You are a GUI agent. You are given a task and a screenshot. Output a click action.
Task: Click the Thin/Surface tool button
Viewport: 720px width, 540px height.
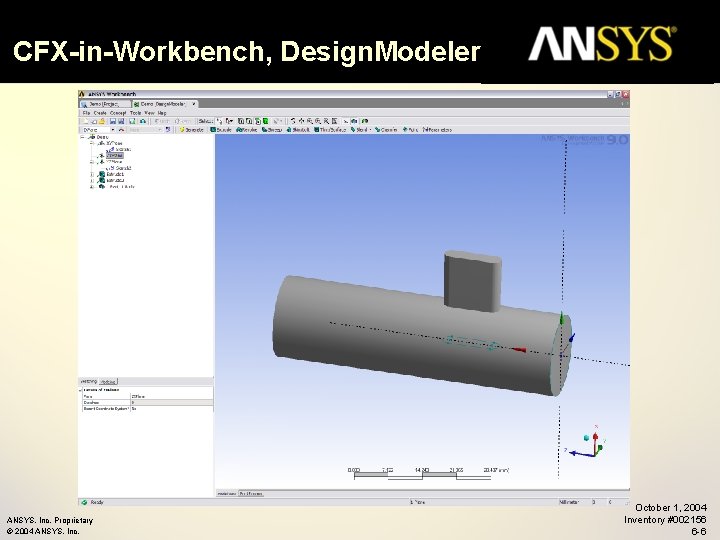click(330, 130)
